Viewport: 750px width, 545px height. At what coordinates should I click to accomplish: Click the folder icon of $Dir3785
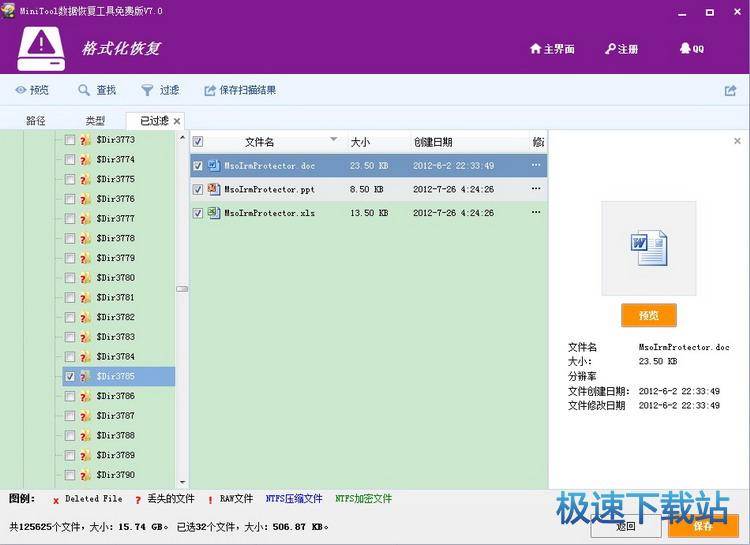tap(85, 376)
